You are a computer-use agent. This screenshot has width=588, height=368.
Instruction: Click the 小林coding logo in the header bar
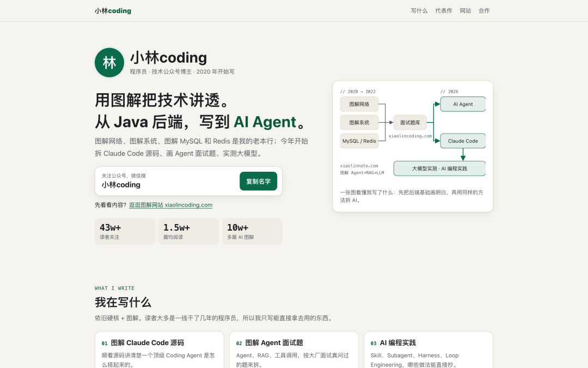click(113, 11)
